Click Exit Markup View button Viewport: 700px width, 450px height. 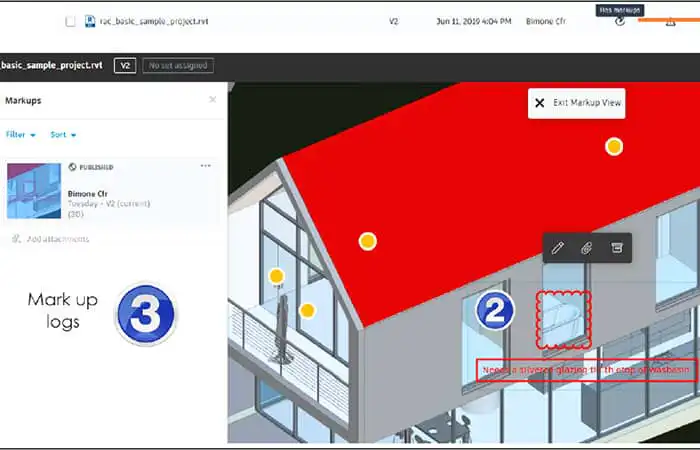[576, 103]
